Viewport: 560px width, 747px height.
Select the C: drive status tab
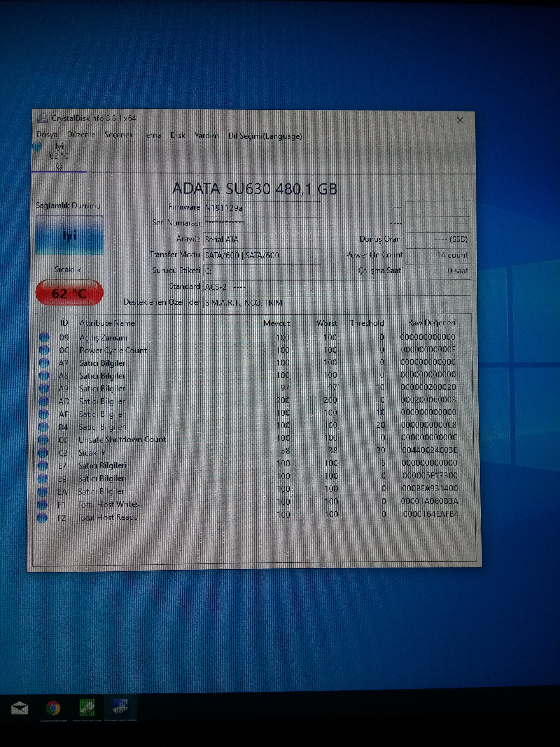pos(58,156)
